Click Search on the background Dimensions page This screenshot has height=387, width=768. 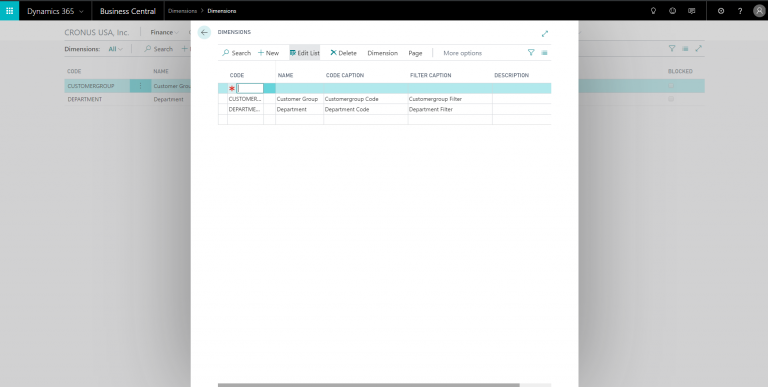pos(158,49)
